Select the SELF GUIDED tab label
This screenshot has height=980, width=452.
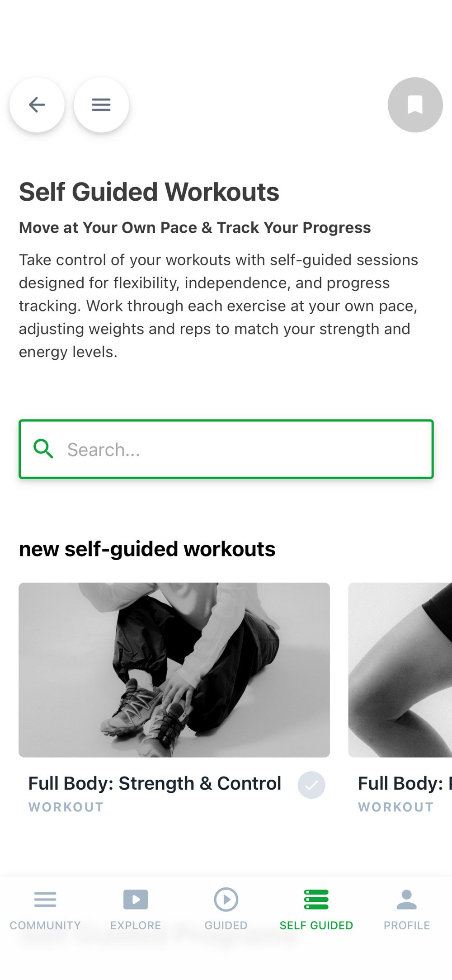[x=316, y=925]
